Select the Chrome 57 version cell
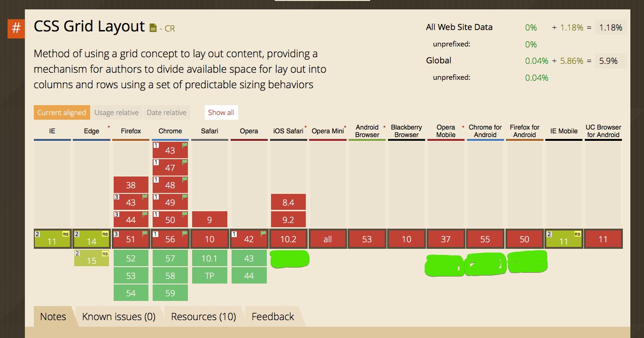This screenshot has height=338, width=644. (x=170, y=258)
